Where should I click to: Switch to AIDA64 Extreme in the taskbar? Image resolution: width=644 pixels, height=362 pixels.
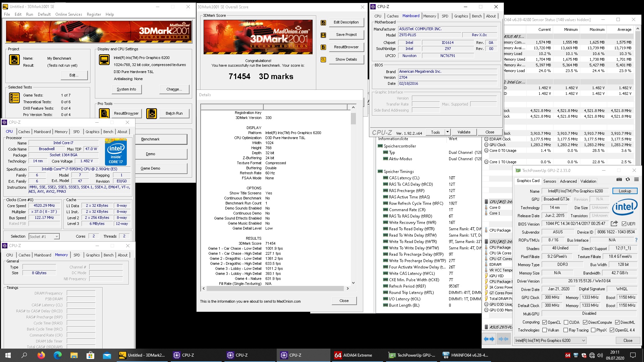click(x=358, y=355)
